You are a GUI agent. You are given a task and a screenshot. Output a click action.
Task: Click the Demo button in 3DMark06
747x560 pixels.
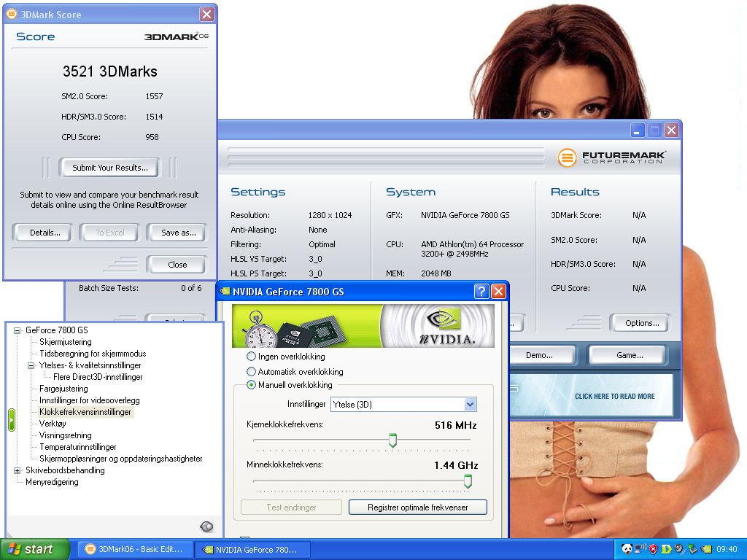tap(539, 355)
